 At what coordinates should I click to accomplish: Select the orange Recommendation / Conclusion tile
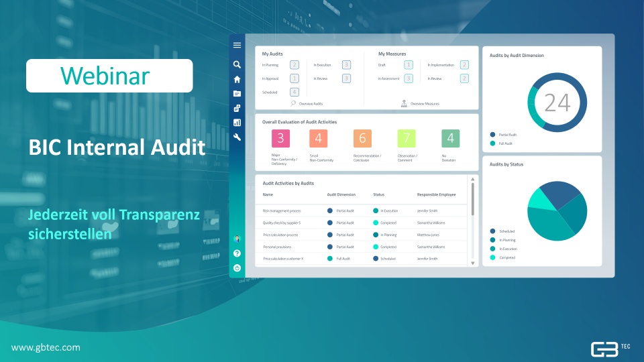[362, 138]
